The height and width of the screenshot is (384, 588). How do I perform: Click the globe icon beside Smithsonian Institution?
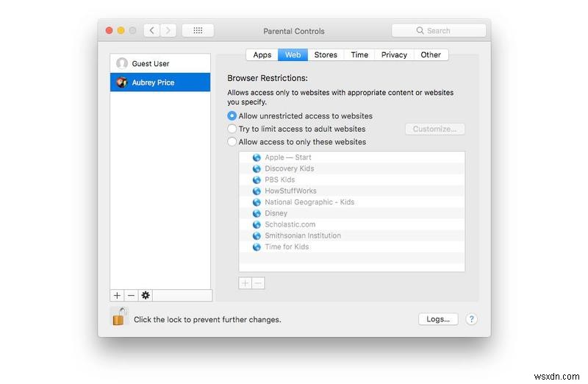(x=257, y=235)
